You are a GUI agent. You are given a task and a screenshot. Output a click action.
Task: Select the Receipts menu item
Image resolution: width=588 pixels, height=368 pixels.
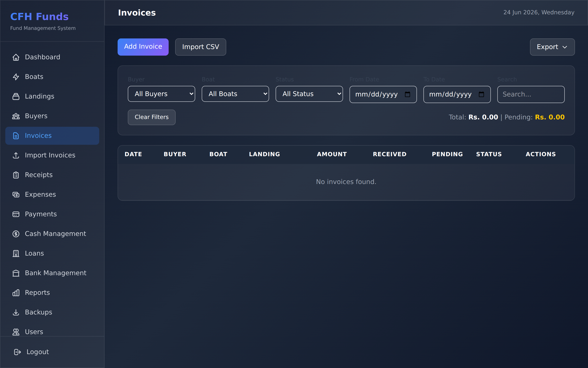(x=52, y=175)
